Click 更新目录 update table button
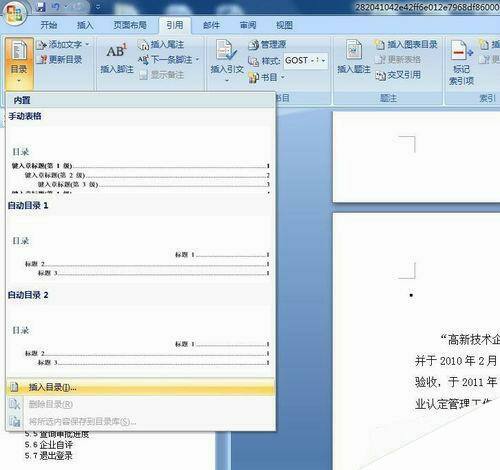This screenshot has width=500, height=470. 60,60
